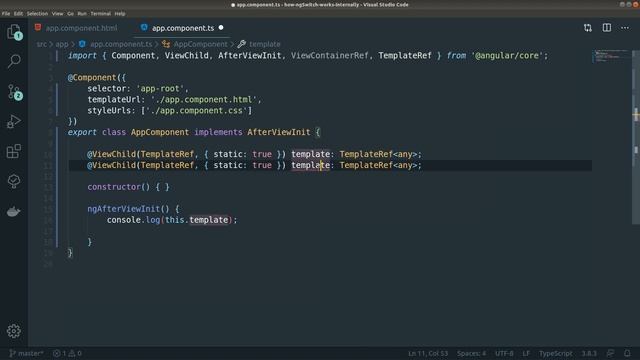Open the Source Control view

(14, 92)
